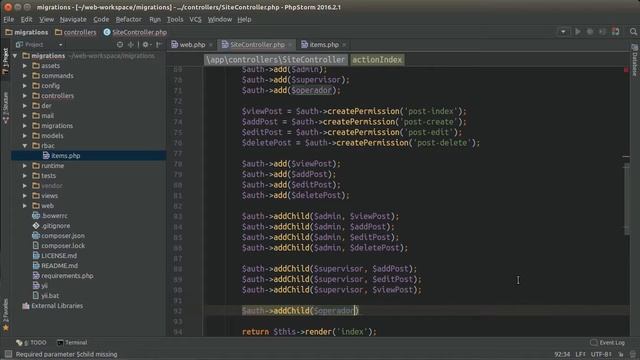The height and width of the screenshot is (360, 640).
Task: Open the Database tool window
Action: [x=635, y=60]
